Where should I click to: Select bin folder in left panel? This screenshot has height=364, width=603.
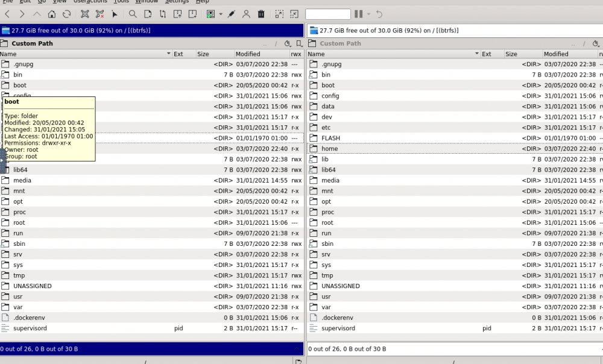point(152,75)
